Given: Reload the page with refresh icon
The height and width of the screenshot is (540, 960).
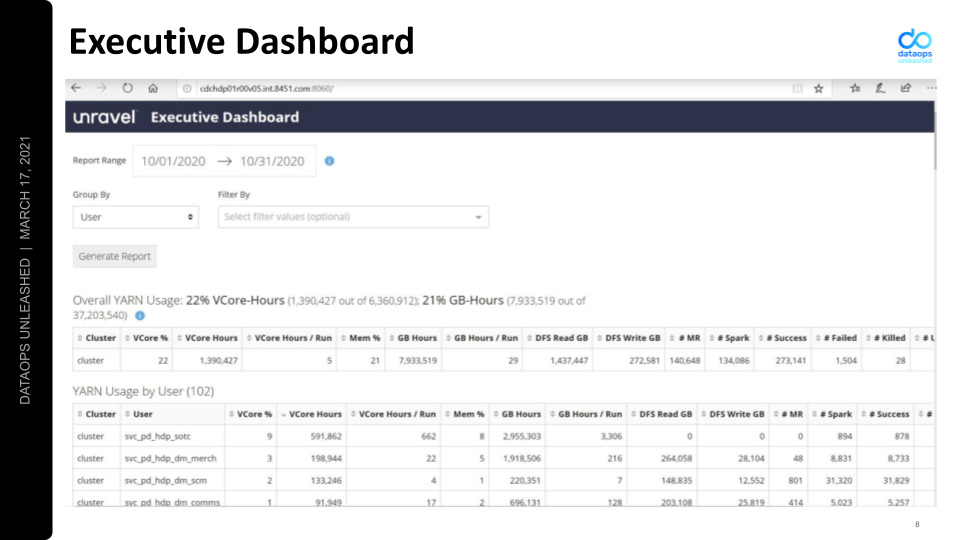Looking at the screenshot, I should tap(127, 88).
